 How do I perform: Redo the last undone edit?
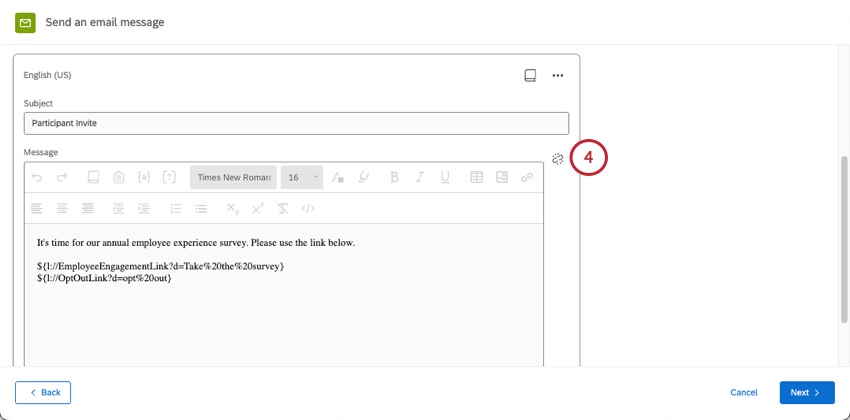click(x=62, y=177)
